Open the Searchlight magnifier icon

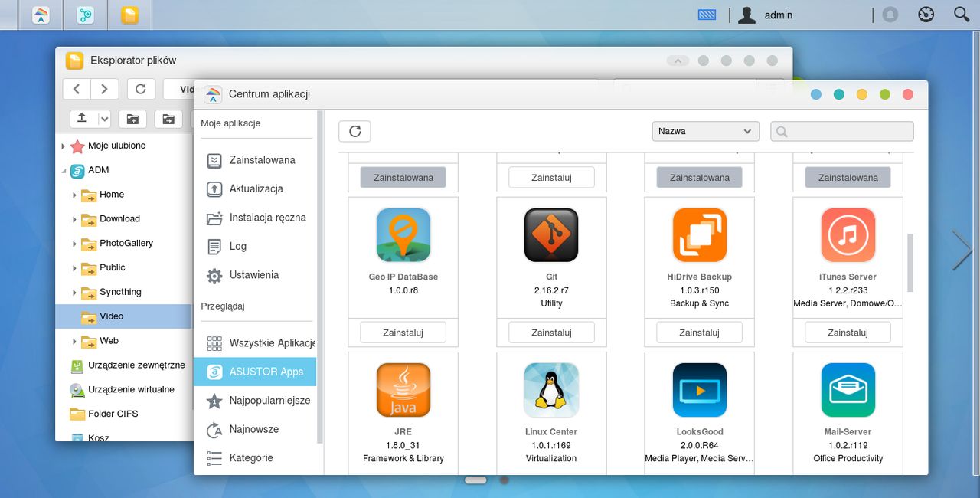point(962,14)
